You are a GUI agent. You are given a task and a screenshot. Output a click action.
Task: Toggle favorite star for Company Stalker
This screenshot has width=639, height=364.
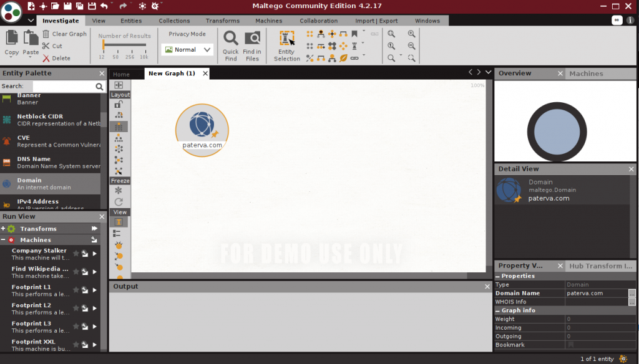[x=76, y=254]
